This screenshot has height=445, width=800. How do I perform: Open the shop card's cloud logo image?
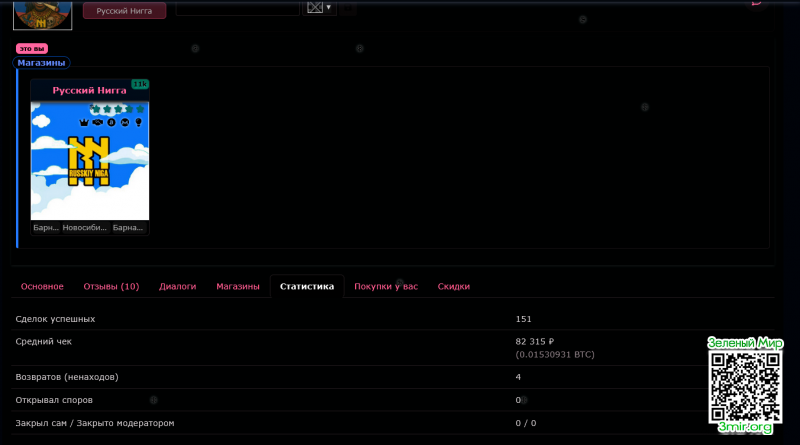pyautogui.click(x=90, y=165)
